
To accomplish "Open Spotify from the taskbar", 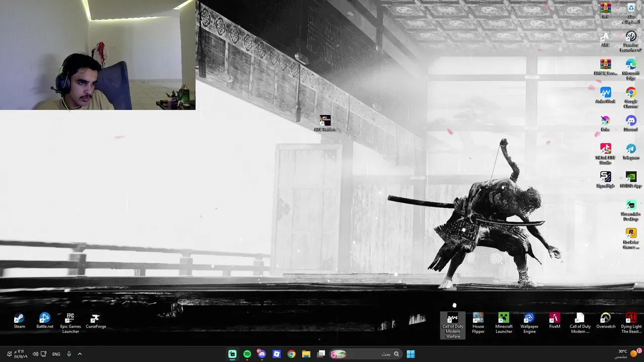I will click(247, 354).
